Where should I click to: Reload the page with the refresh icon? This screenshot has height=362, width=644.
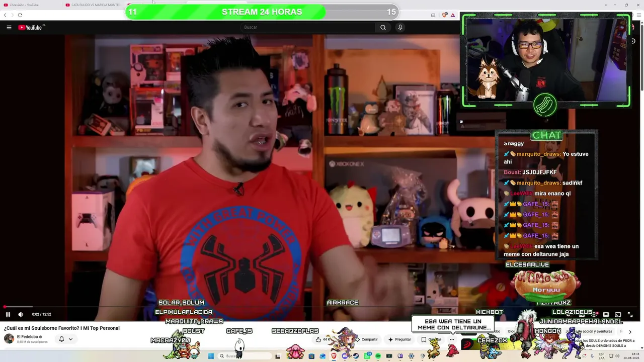point(20,15)
